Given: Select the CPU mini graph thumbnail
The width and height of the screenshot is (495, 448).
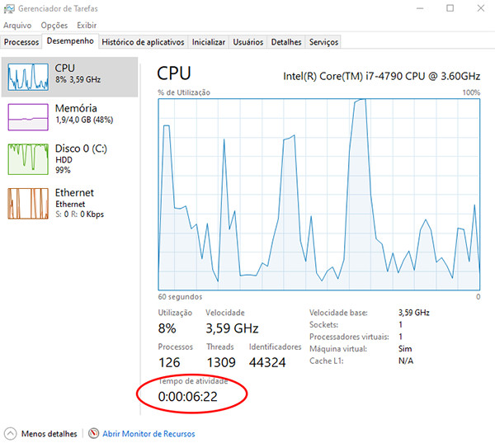Looking at the screenshot, I should point(28,76).
